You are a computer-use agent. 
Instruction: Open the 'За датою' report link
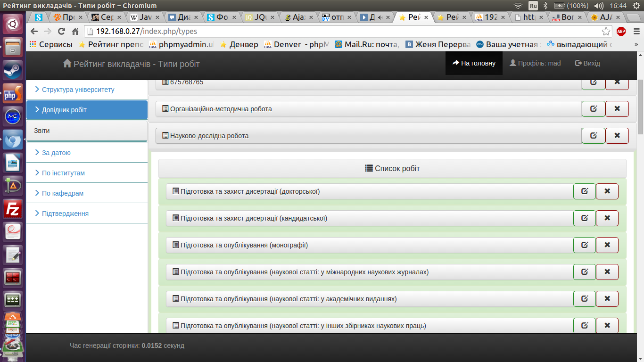coord(87,153)
